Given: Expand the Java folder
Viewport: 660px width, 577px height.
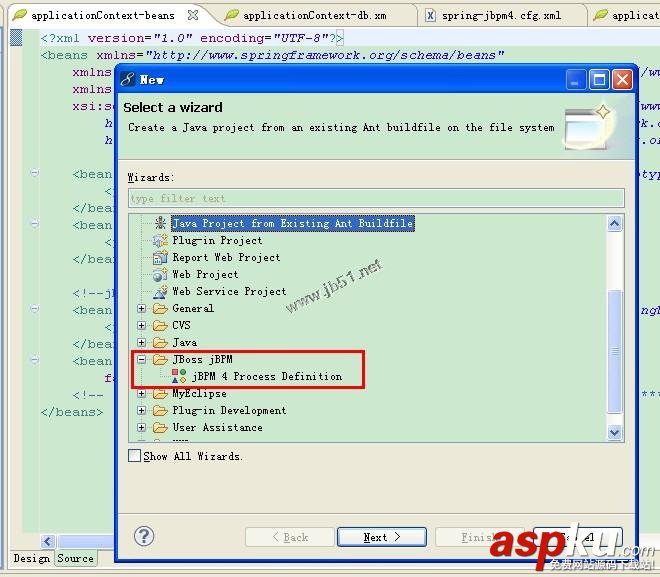Looking at the screenshot, I should pyautogui.click(x=141, y=343).
